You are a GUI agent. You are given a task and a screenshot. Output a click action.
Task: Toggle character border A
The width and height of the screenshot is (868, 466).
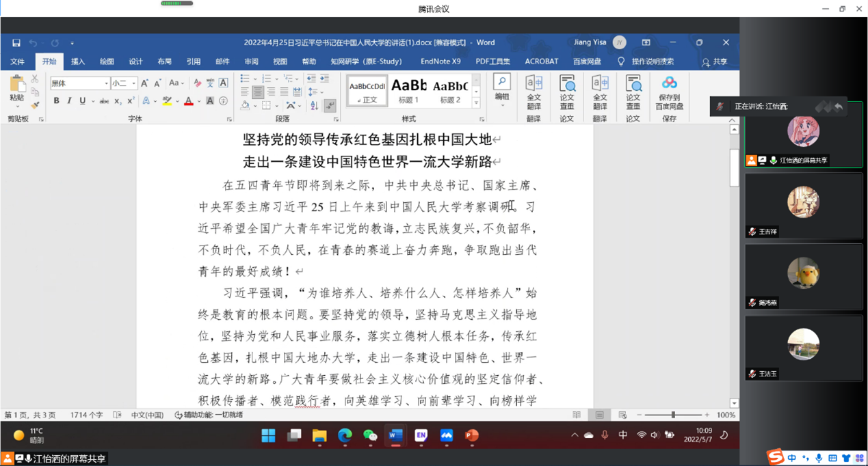[223, 83]
